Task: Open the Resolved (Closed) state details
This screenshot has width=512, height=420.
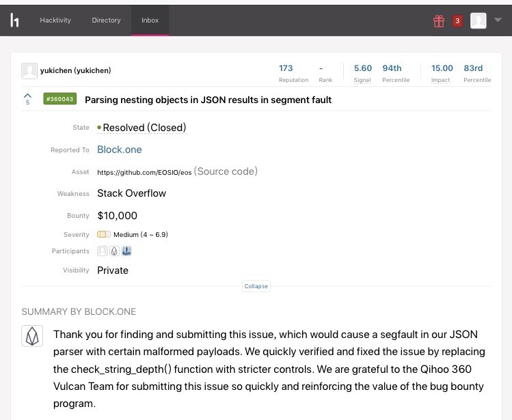Action: [144, 128]
